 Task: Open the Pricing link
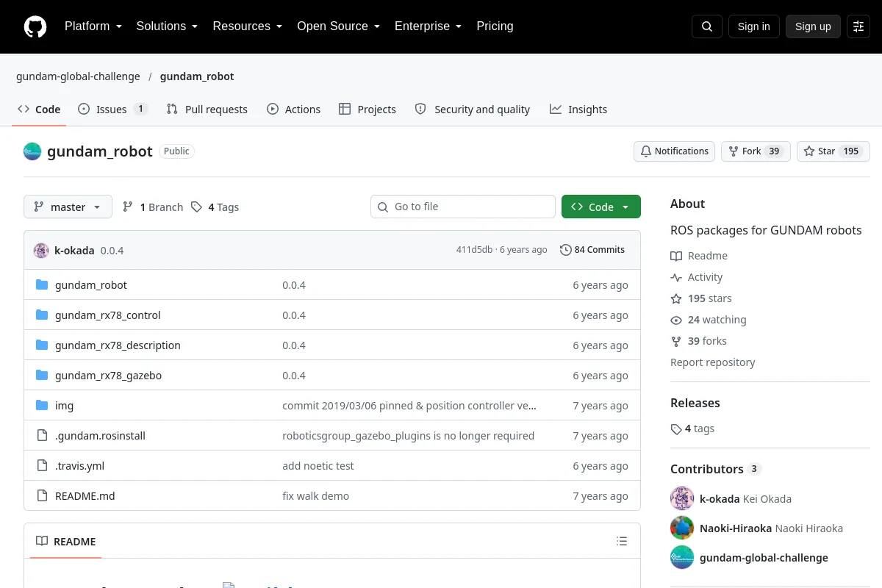point(495,26)
